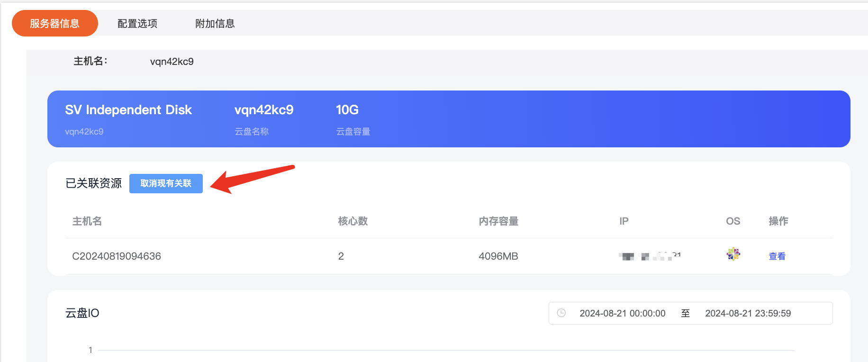Click the 10G disk capacity value
868x362 pixels.
347,110
